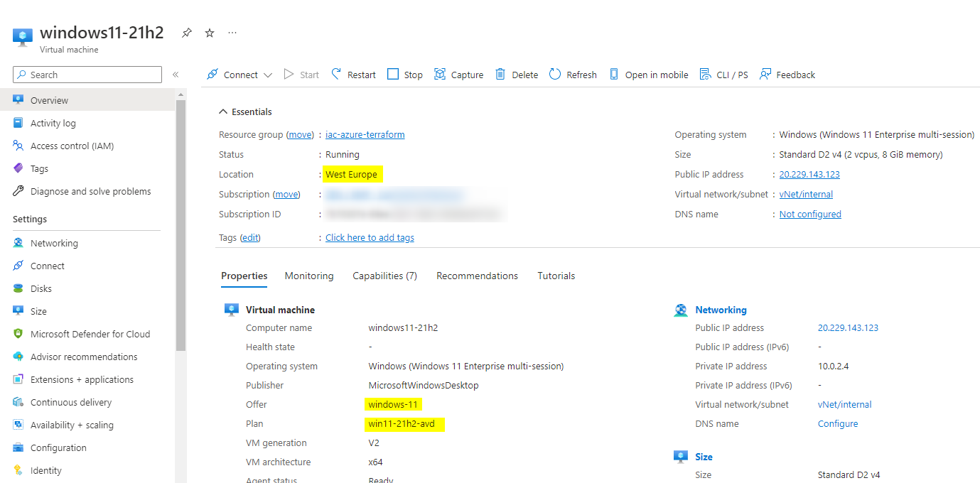Click here to add tags link

click(370, 237)
